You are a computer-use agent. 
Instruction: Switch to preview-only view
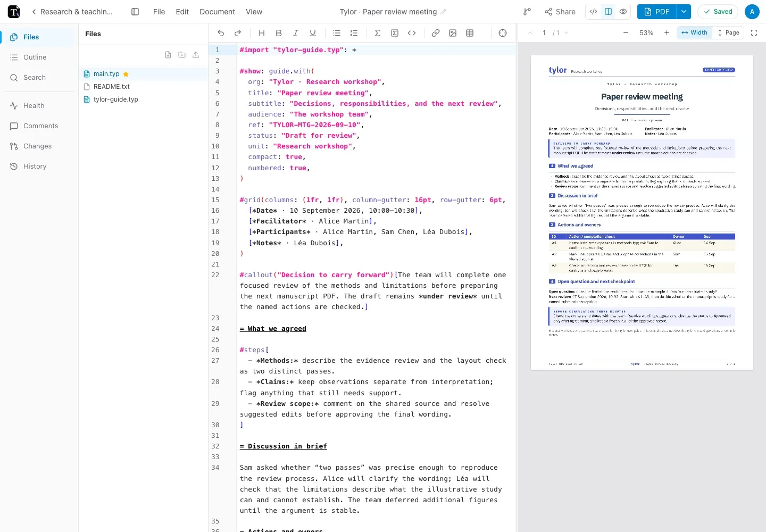point(623,12)
